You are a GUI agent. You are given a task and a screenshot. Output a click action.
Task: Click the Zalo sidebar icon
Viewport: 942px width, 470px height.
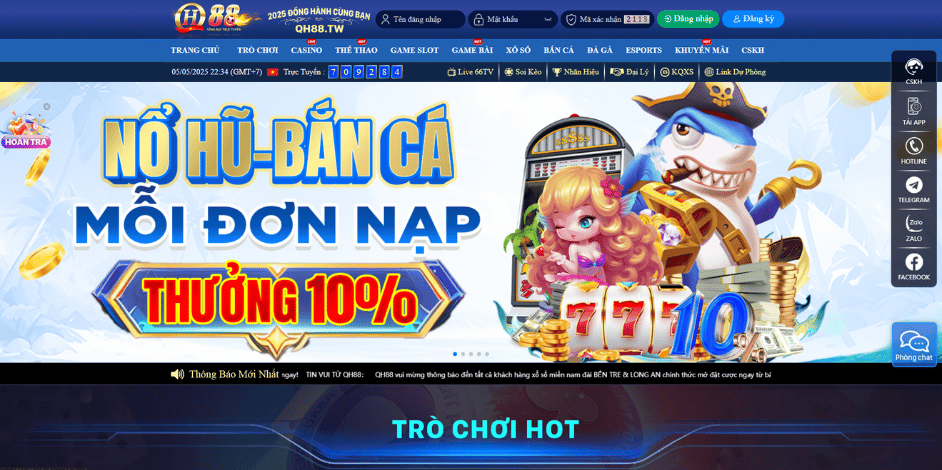pyautogui.click(x=914, y=224)
